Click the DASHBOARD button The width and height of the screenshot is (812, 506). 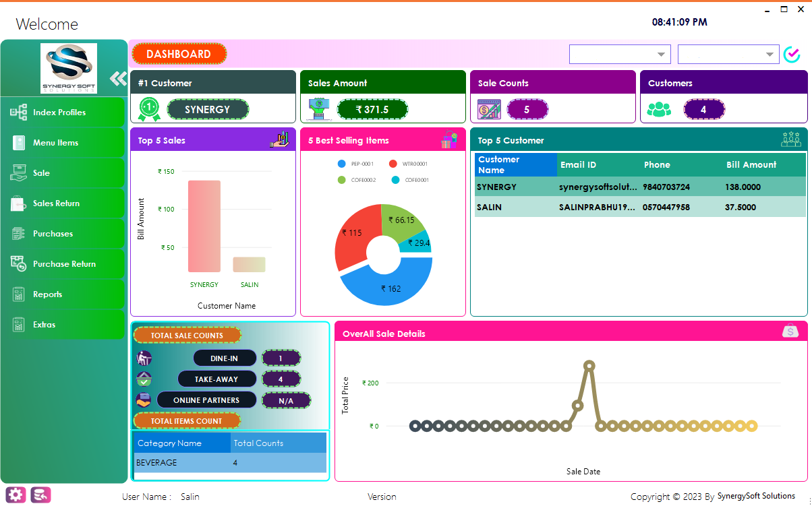tap(179, 54)
